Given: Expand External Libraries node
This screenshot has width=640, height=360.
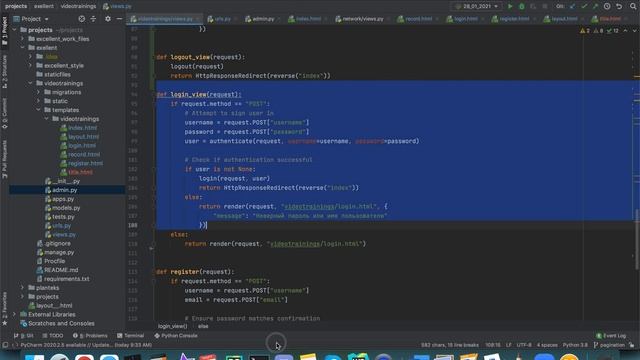Looking at the screenshot, I should pos(15,314).
